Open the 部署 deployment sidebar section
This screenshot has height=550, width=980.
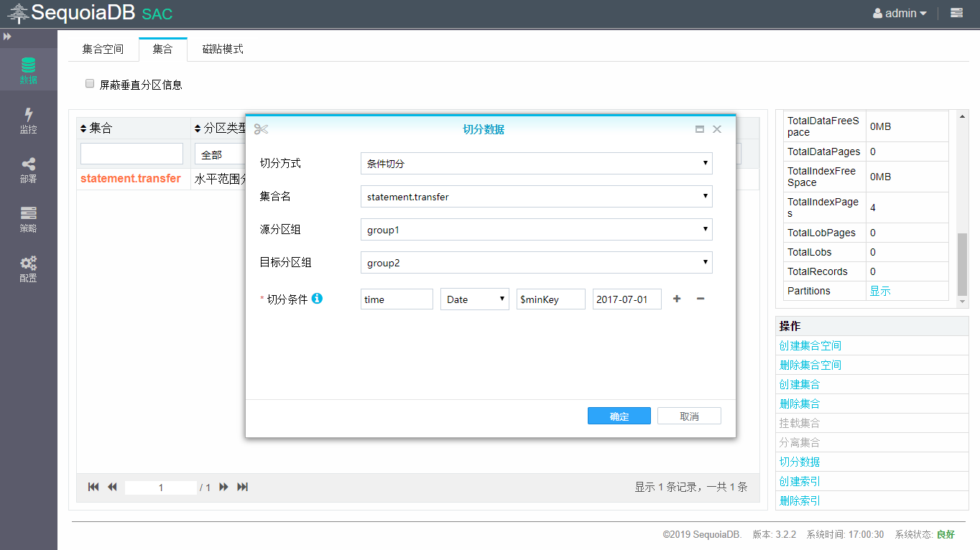[x=28, y=169]
